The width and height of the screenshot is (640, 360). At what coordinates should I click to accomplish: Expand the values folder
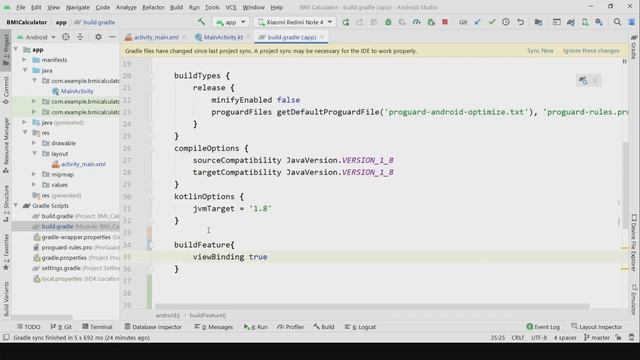pyautogui.click(x=34, y=184)
